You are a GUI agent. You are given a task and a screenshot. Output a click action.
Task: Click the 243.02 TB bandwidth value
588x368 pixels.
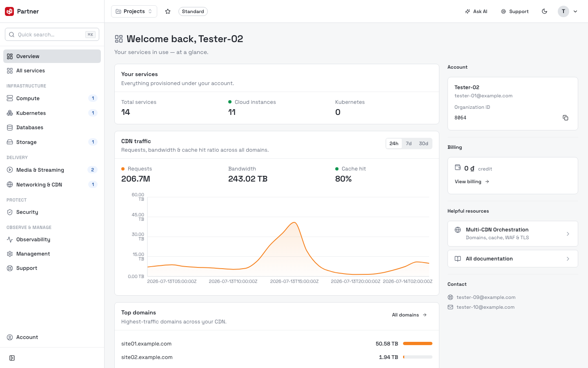248,179
